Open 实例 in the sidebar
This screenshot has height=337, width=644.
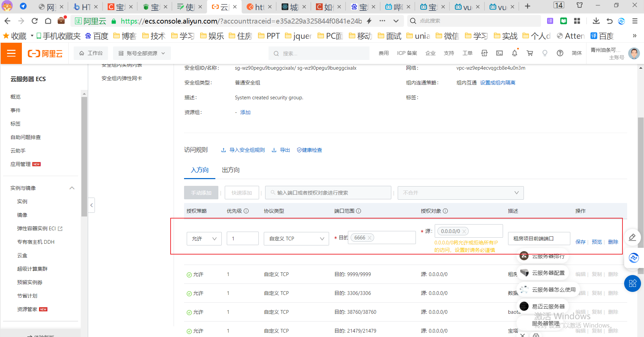[x=22, y=201]
